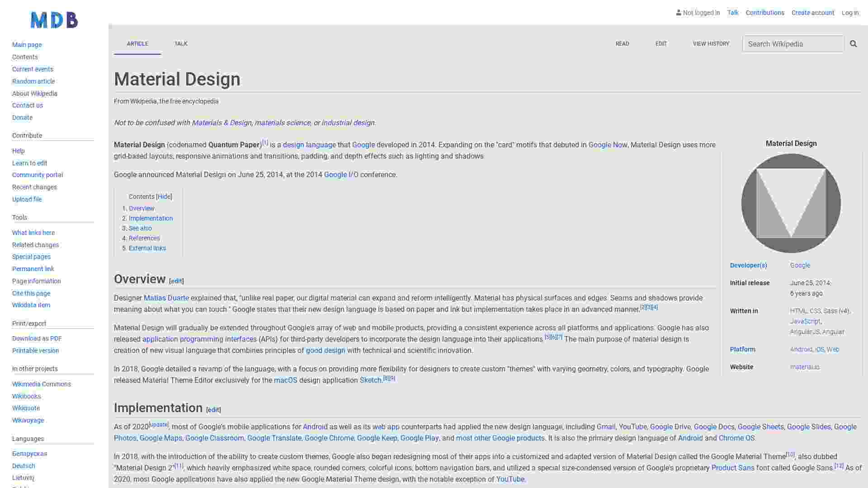Click the user icon beside Not logged in
Image resolution: width=868 pixels, height=488 pixels.
(x=679, y=13)
